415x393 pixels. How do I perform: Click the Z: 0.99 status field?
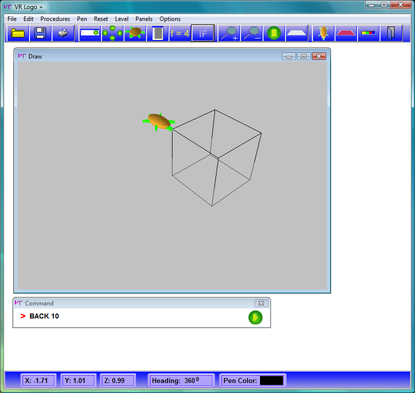[118, 380]
